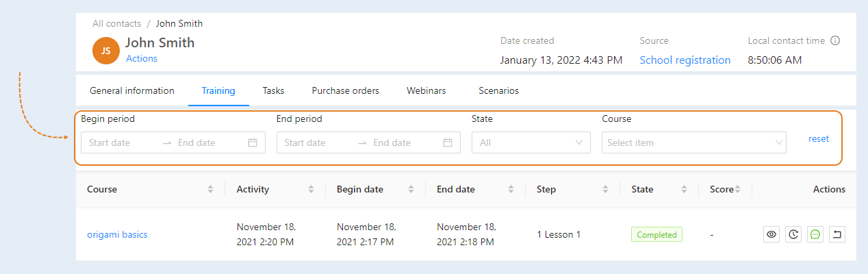The height and width of the screenshot is (274, 868).
Task: Open the Begin period calendar icon
Action: pyautogui.click(x=253, y=142)
